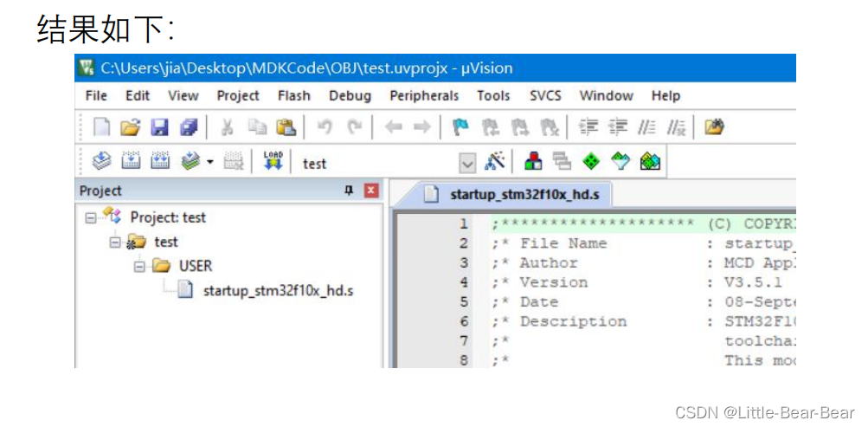Screen dimensions: 868x427
Task: Create a new file with the New icon
Action: [101, 128]
